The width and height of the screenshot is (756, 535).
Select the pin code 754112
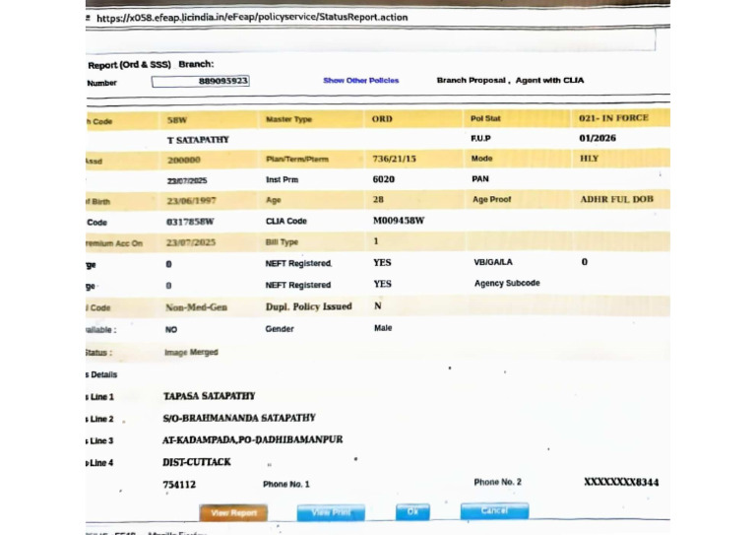[179, 485]
